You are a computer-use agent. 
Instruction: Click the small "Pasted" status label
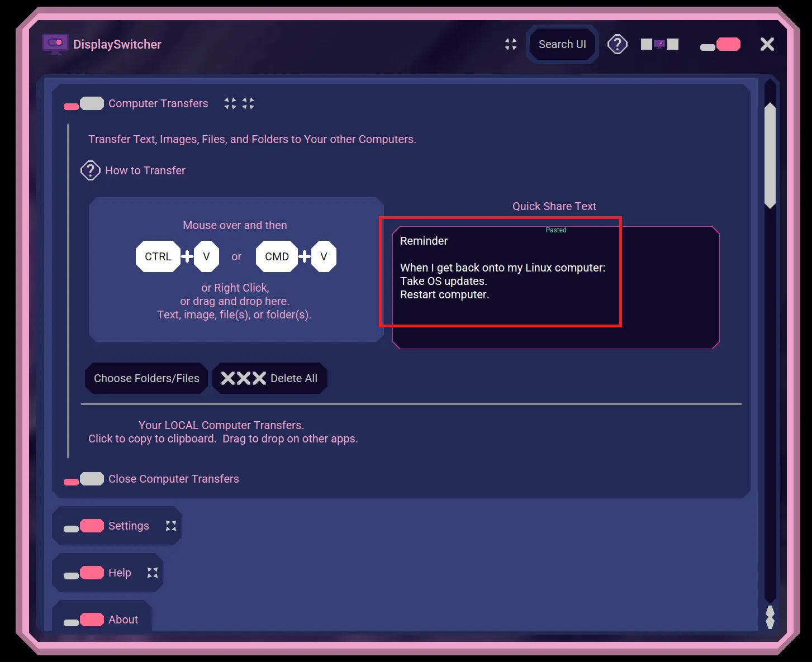click(x=556, y=230)
